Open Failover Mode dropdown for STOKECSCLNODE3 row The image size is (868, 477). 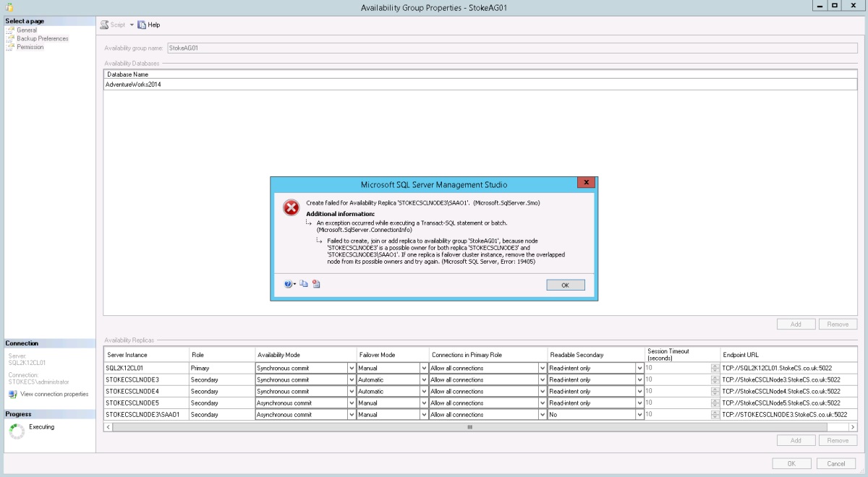425,379
